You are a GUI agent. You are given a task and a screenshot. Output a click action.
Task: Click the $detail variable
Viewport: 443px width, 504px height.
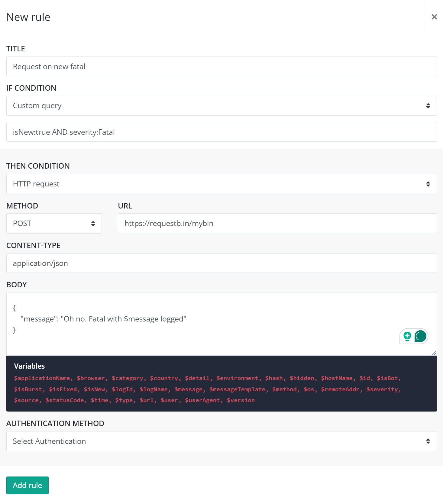click(x=197, y=378)
